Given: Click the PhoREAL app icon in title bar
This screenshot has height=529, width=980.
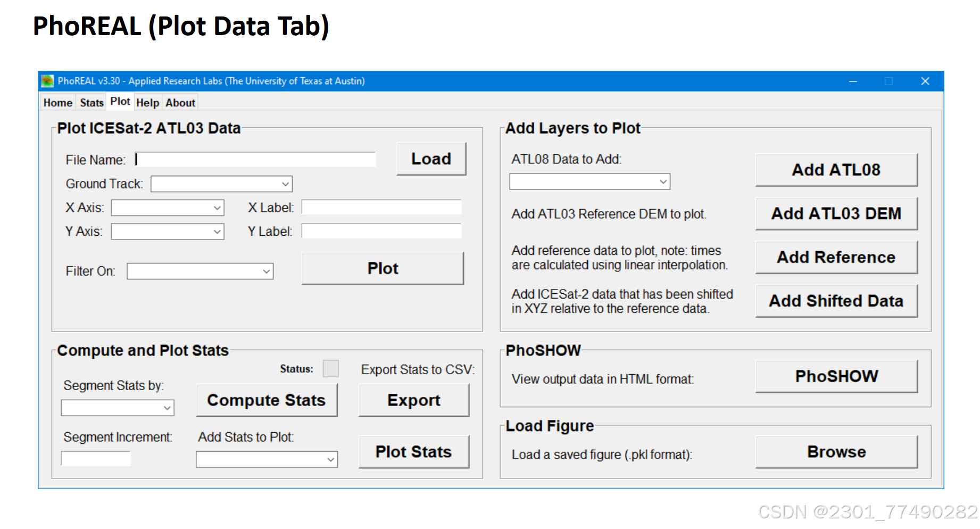Looking at the screenshot, I should 47,81.
